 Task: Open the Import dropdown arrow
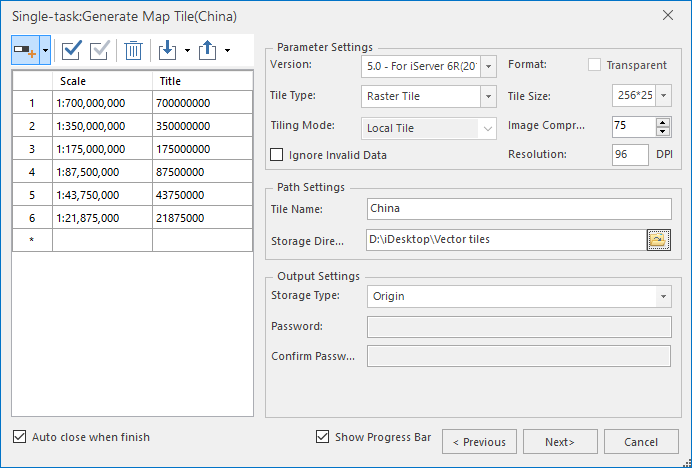[187, 50]
